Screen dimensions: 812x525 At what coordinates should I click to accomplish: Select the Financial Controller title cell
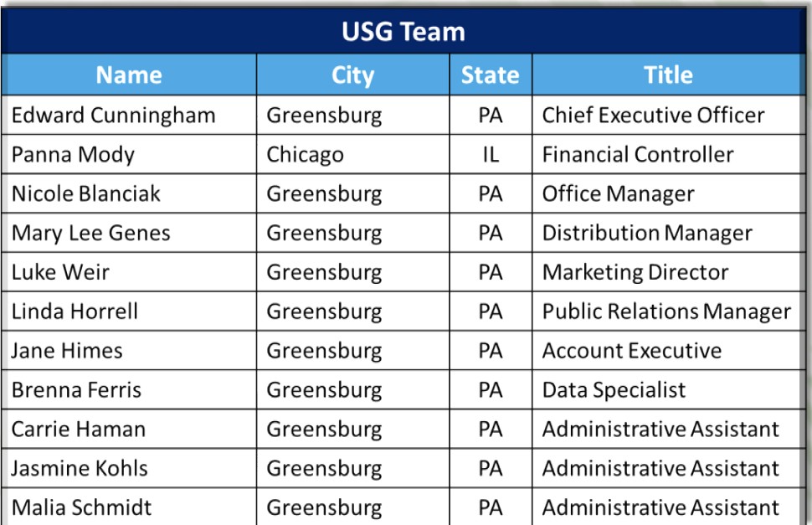click(x=638, y=155)
